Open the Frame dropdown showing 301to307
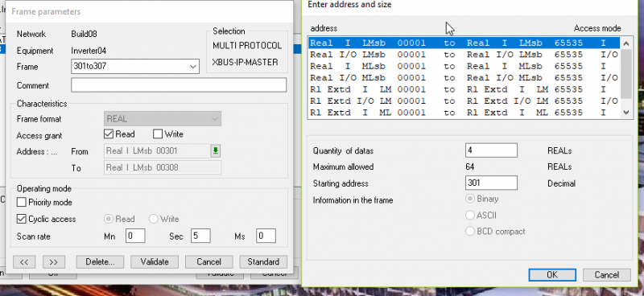644x296 pixels. pos(135,67)
